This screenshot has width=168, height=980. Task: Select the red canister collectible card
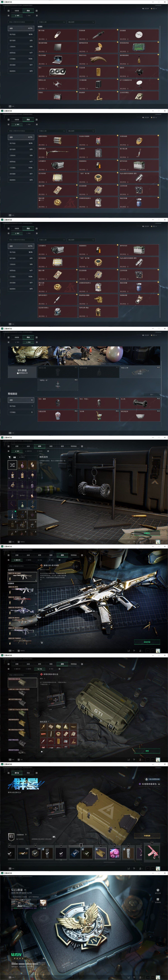[x=98, y=141]
